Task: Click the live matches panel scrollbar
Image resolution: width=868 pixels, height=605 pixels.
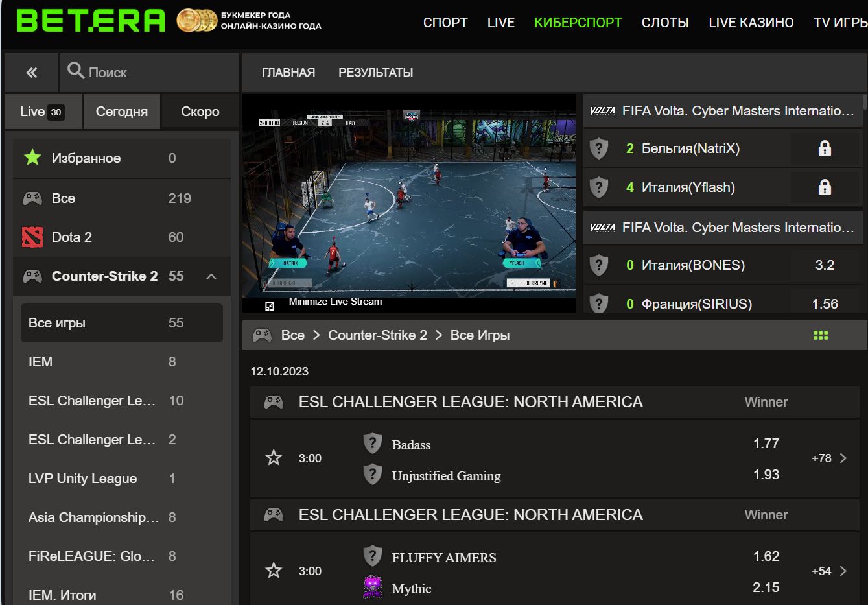Action: 865,102
